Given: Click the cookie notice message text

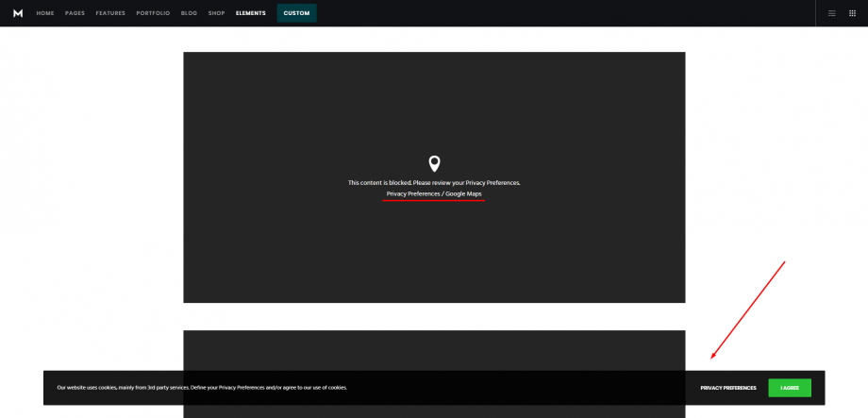Looking at the screenshot, I should point(202,388).
